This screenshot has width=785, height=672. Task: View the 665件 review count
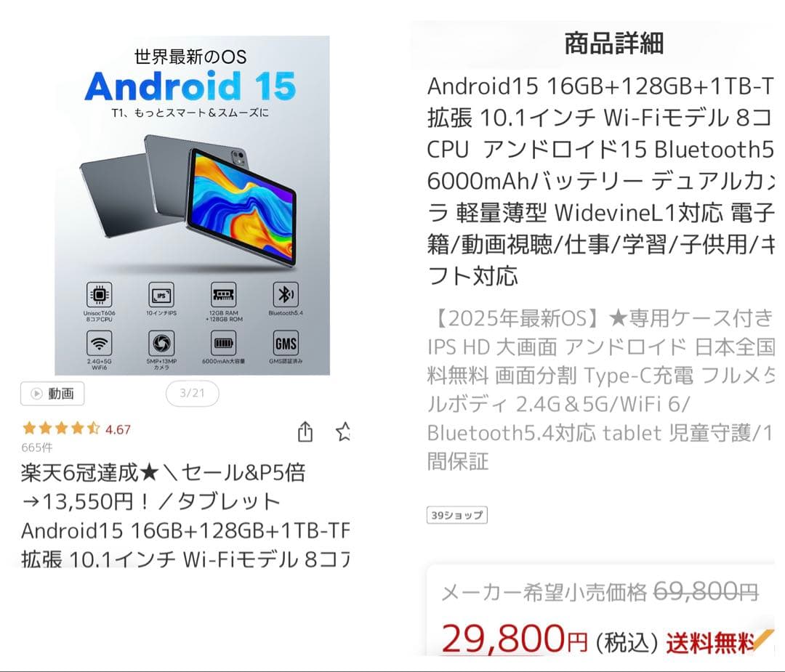(36, 448)
